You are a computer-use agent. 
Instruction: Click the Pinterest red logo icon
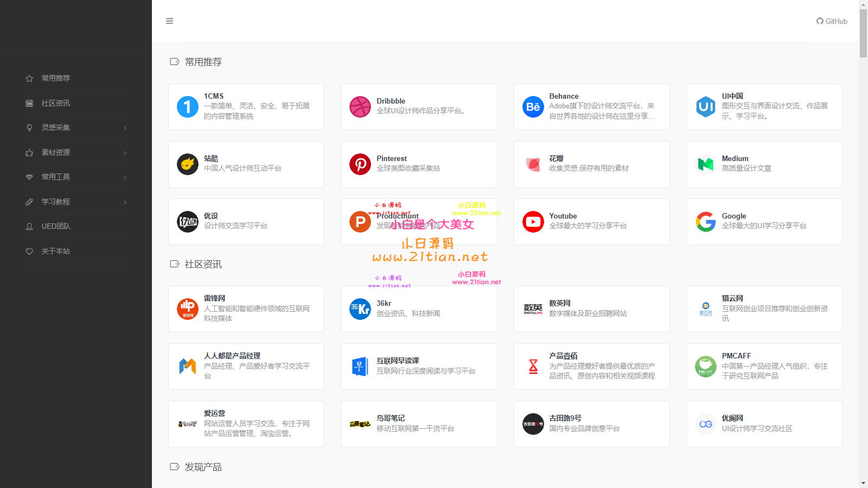pyautogui.click(x=360, y=164)
